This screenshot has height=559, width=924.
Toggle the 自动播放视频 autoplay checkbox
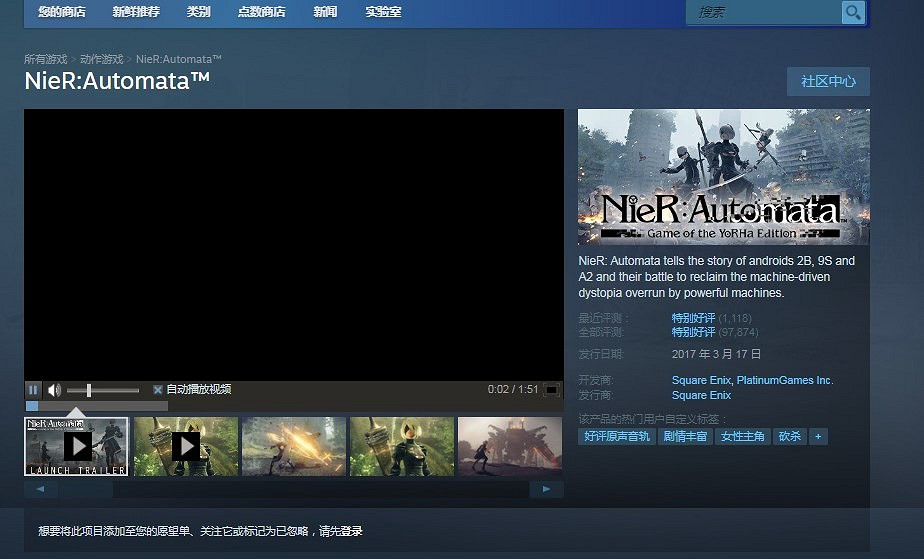158,390
